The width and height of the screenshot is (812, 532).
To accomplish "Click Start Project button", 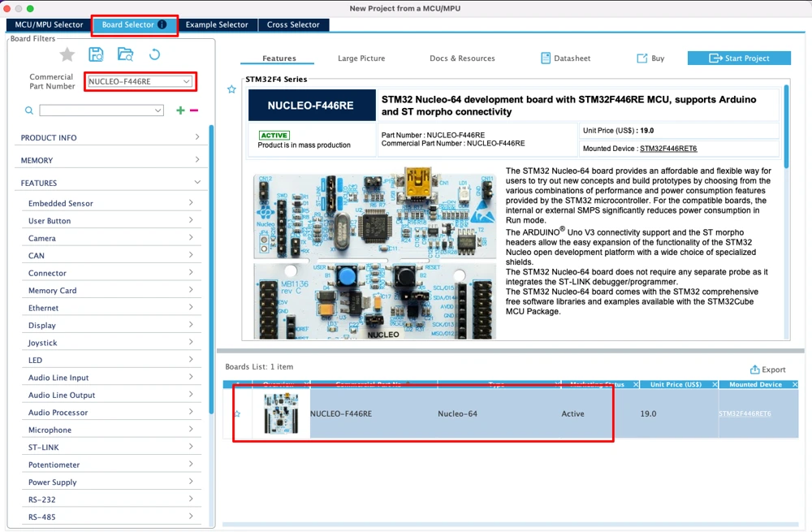I will coord(739,58).
